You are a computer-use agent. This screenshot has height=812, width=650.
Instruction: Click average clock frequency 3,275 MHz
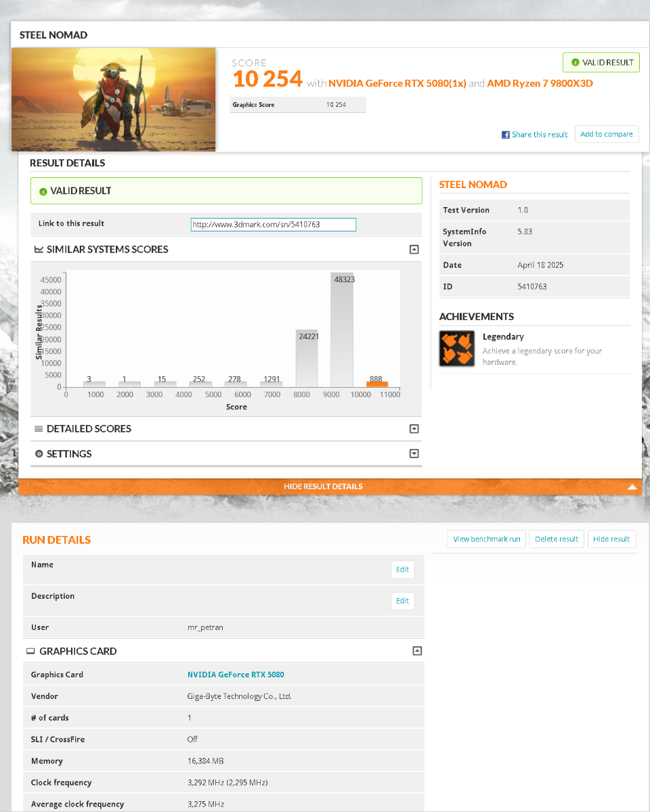point(206,805)
